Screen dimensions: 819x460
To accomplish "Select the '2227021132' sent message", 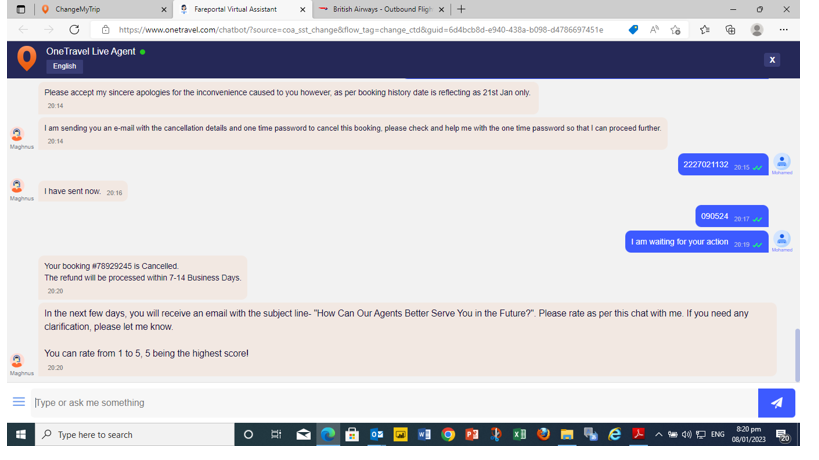I will (x=723, y=164).
